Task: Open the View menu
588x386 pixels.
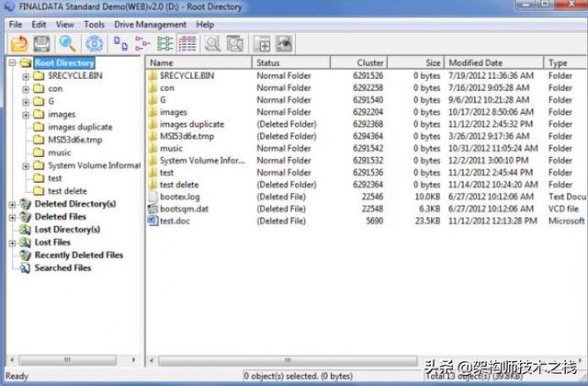Action: (65, 25)
